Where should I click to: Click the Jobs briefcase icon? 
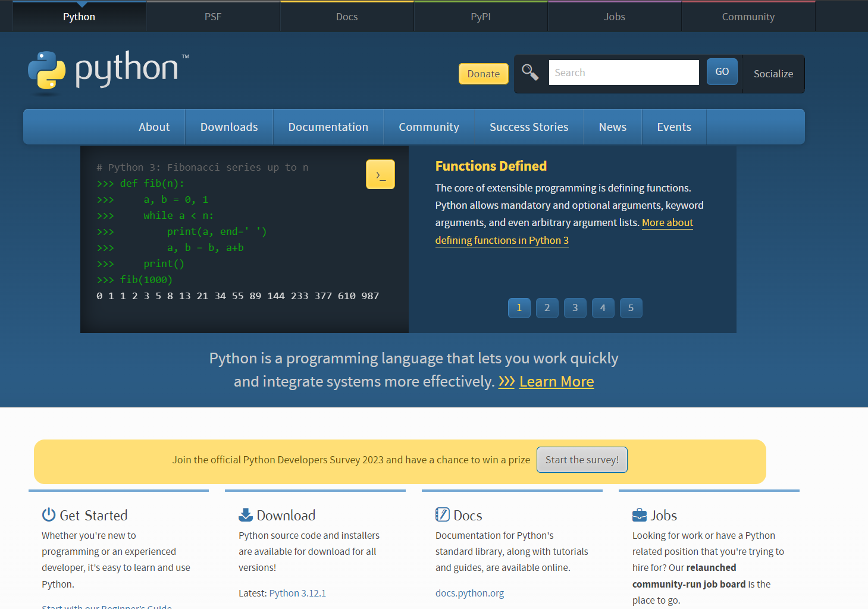pyautogui.click(x=640, y=514)
